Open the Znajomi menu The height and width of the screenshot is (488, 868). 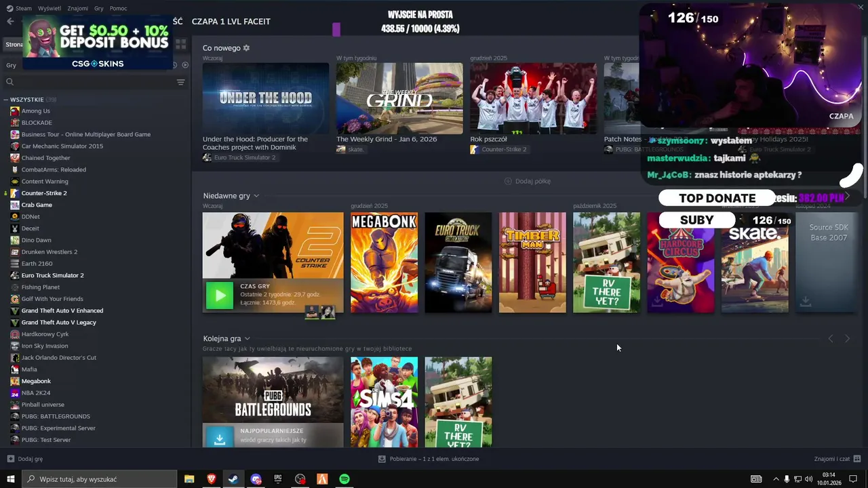[x=78, y=8]
